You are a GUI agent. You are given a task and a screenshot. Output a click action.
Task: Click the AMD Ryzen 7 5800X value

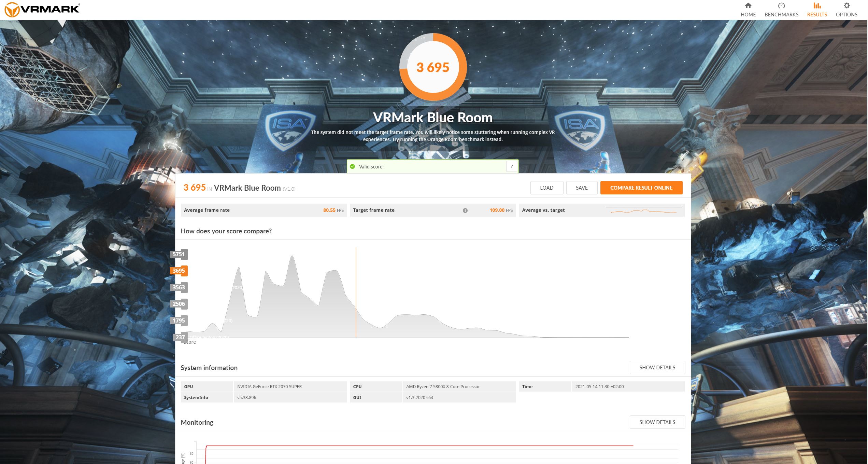pyautogui.click(x=443, y=386)
